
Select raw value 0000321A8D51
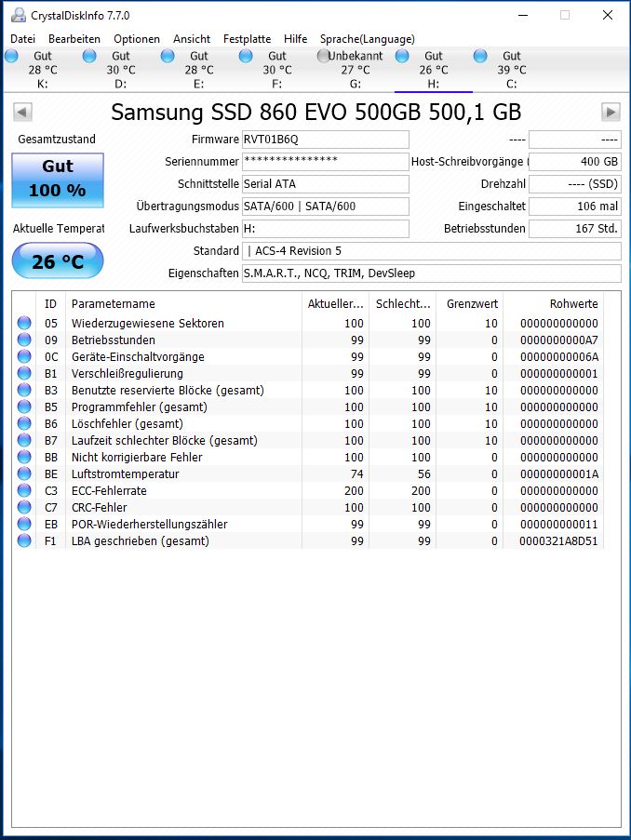click(x=558, y=541)
